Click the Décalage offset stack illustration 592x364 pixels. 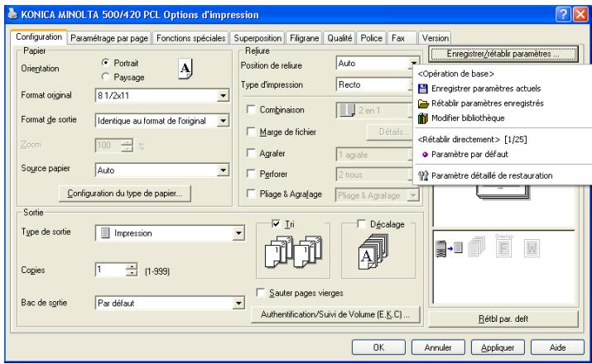(373, 252)
